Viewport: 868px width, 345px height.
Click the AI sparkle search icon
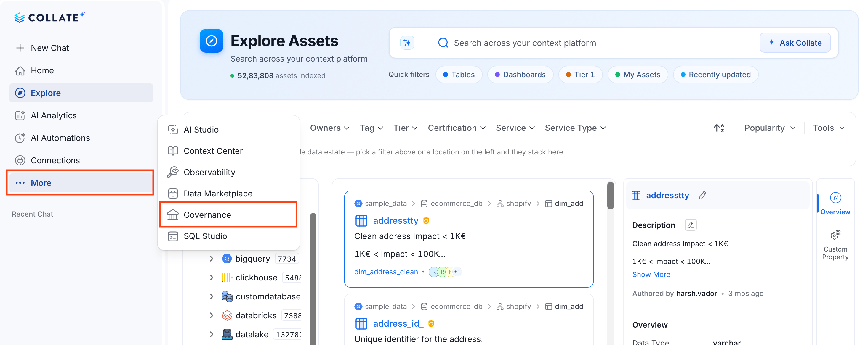tap(407, 43)
